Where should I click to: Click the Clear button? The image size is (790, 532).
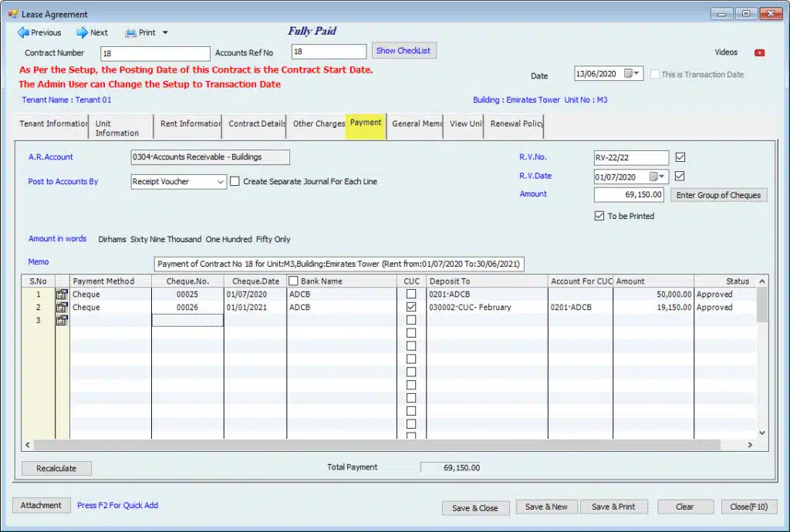[685, 507]
